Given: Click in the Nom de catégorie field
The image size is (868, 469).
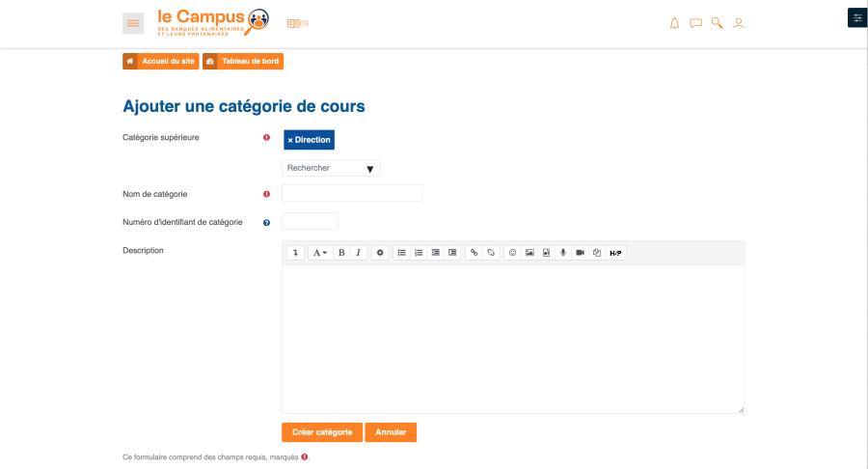Looking at the screenshot, I should coord(352,193).
